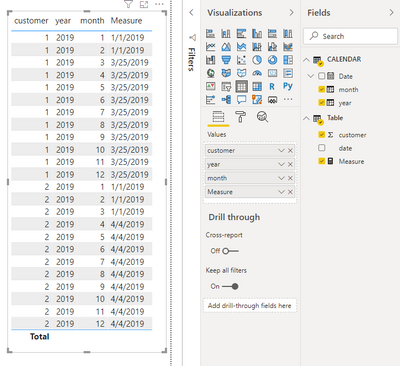Insert the Decomposition tree visual
Viewport: 400px width, 366px height.
[226, 99]
